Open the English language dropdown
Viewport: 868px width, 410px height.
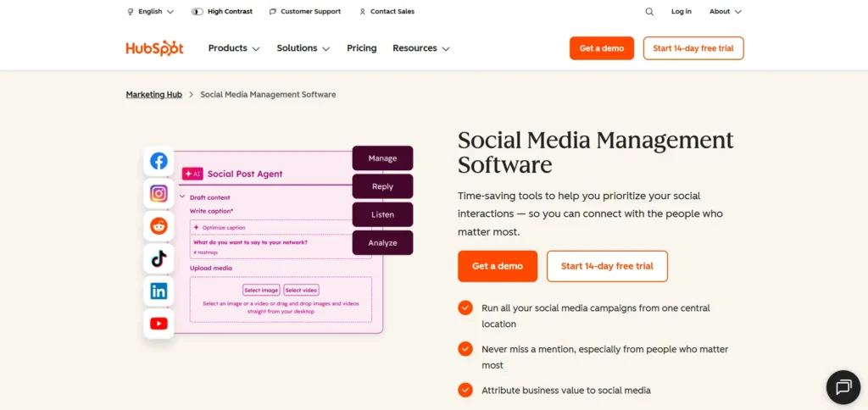coord(151,12)
